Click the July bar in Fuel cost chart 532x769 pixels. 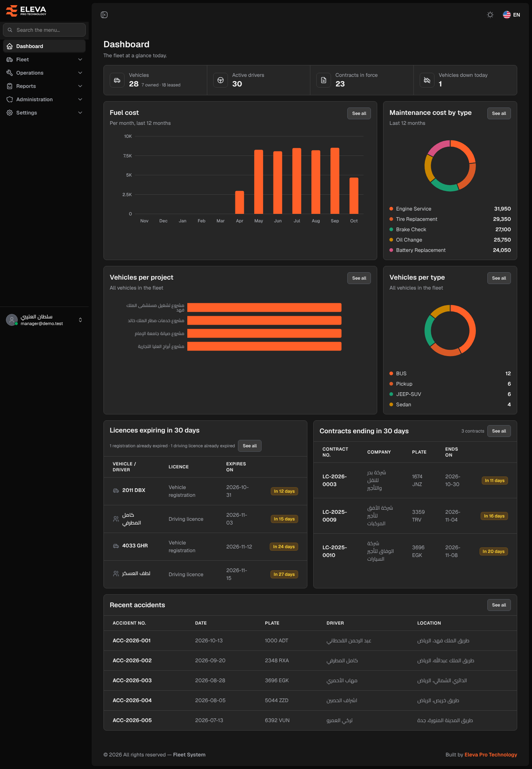(297, 181)
